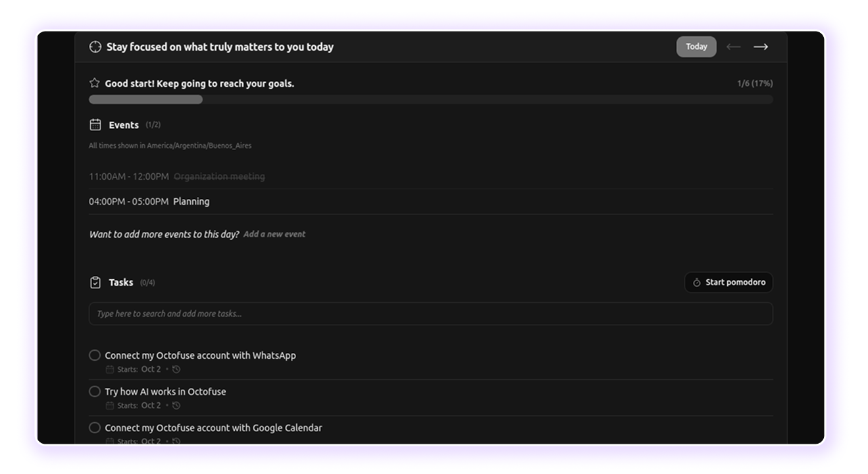Start pomodoro timer

(x=728, y=282)
